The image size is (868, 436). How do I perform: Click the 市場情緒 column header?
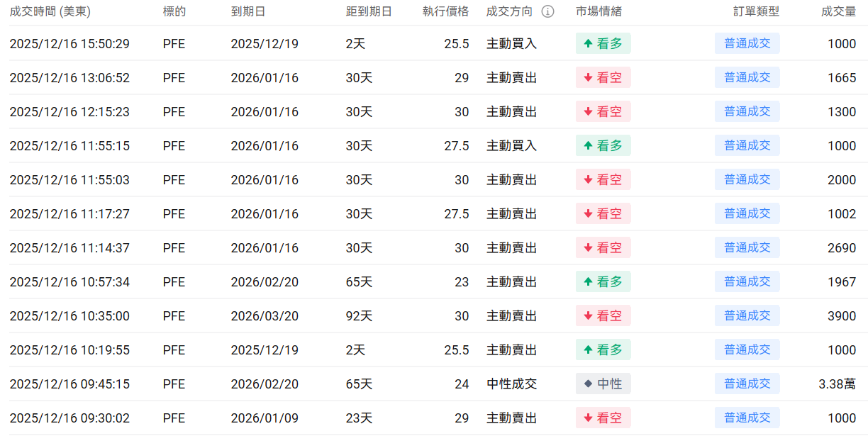pyautogui.click(x=599, y=11)
